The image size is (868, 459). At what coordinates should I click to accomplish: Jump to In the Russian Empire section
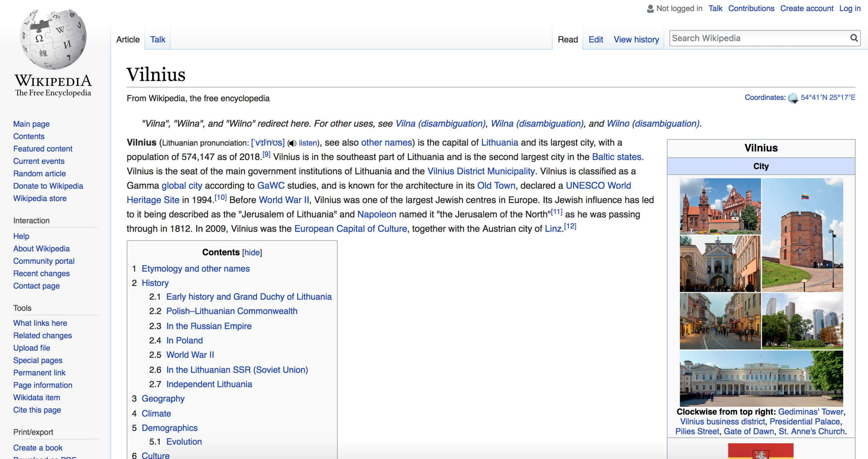(209, 326)
